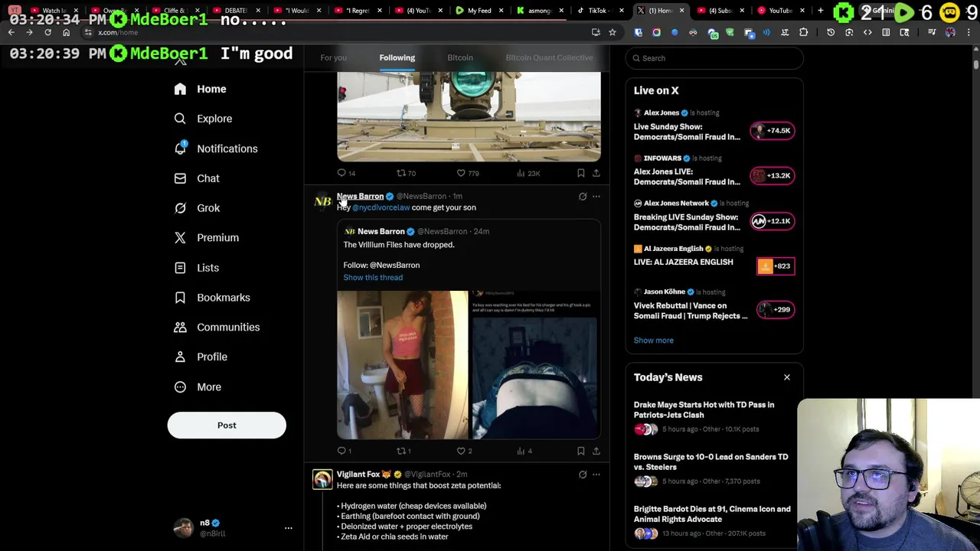This screenshot has width=980, height=551.
Task: Go back with the browser arrow
Action: 11,32
